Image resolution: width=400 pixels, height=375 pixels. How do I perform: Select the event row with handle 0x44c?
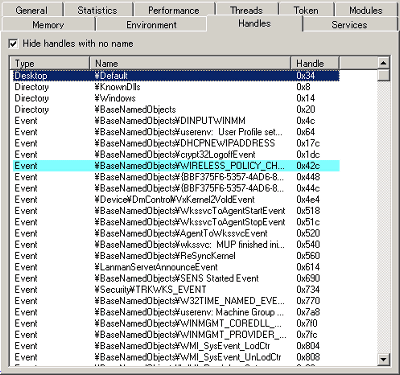pos(176,188)
